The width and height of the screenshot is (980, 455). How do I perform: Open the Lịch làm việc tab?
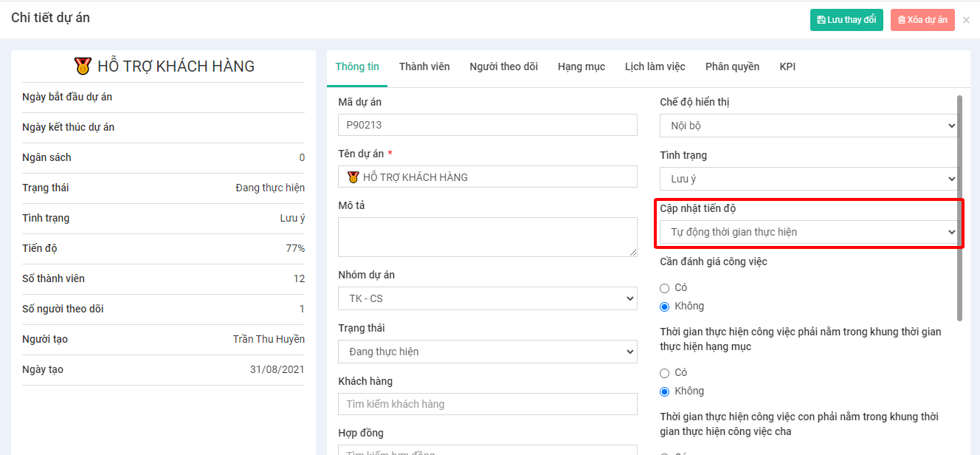pyautogui.click(x=655, y=66)
